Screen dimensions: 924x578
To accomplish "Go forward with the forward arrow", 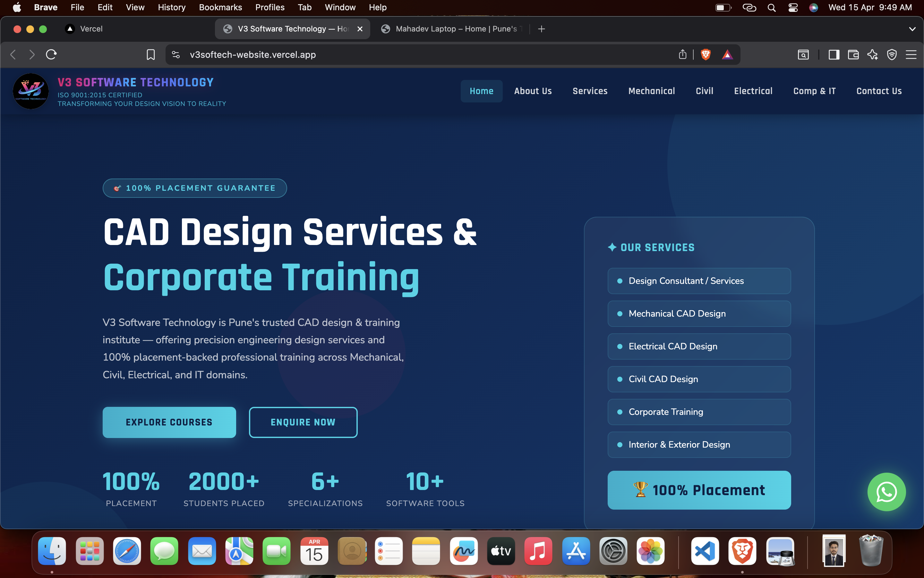I will tap(32, 55).
